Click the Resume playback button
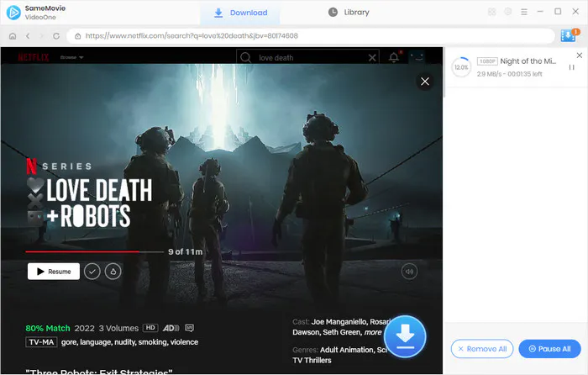 click(54, 272)
